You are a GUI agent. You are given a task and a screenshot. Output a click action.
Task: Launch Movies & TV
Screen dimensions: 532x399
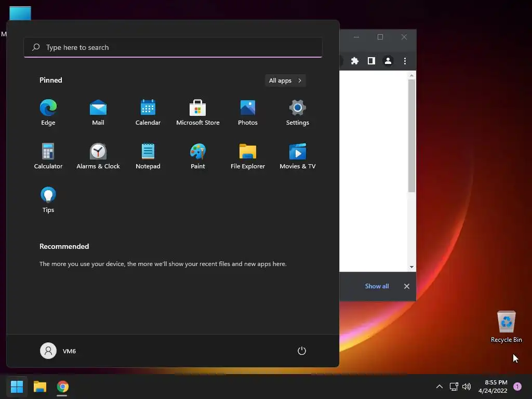coord(298,156)
